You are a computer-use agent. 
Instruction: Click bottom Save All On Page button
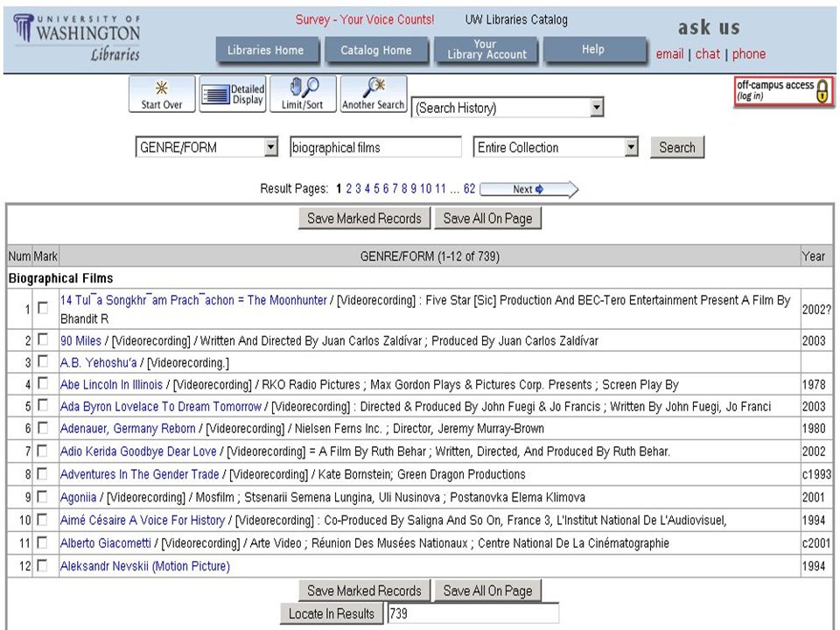pyautogui.click(x=487, y=591)
